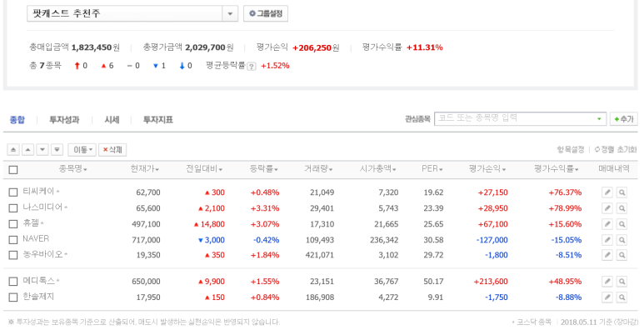The width and height of the screenshot is (644, 330).
Task: Click 정렬 초기화 reset link
Action: (x=616, y=150)
